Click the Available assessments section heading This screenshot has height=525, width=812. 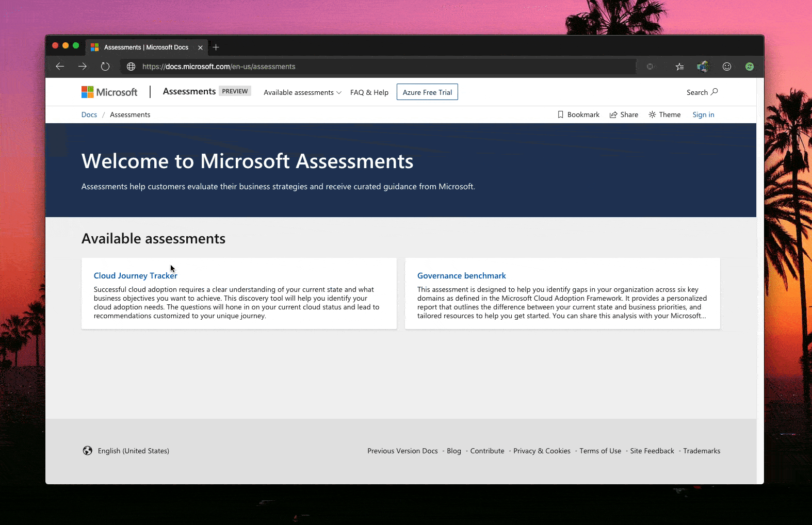(153, 238)
